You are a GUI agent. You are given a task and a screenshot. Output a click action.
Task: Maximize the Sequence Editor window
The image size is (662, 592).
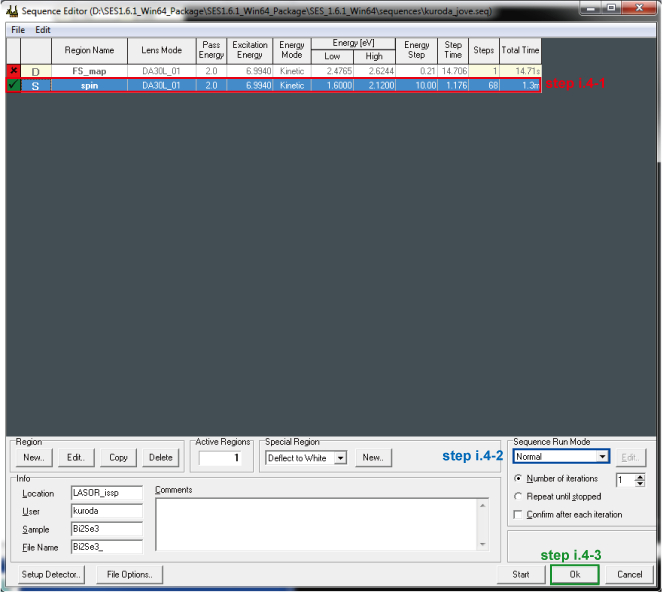[611, 8]
